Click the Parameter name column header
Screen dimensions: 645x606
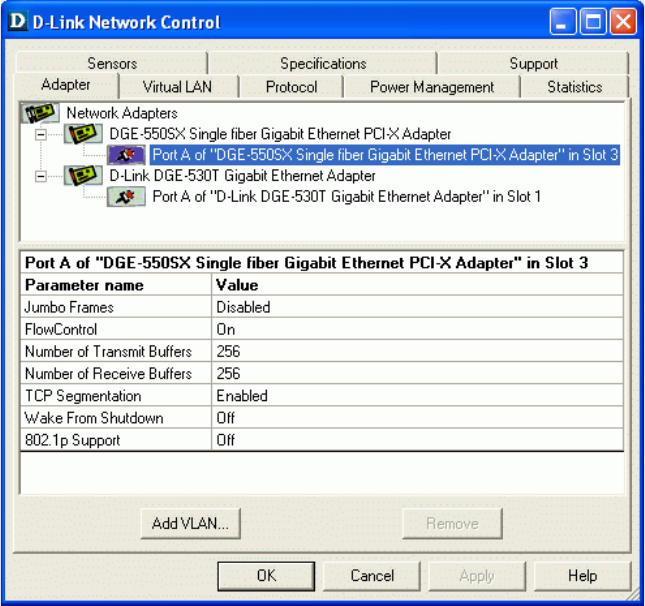(x=84, y=285)
